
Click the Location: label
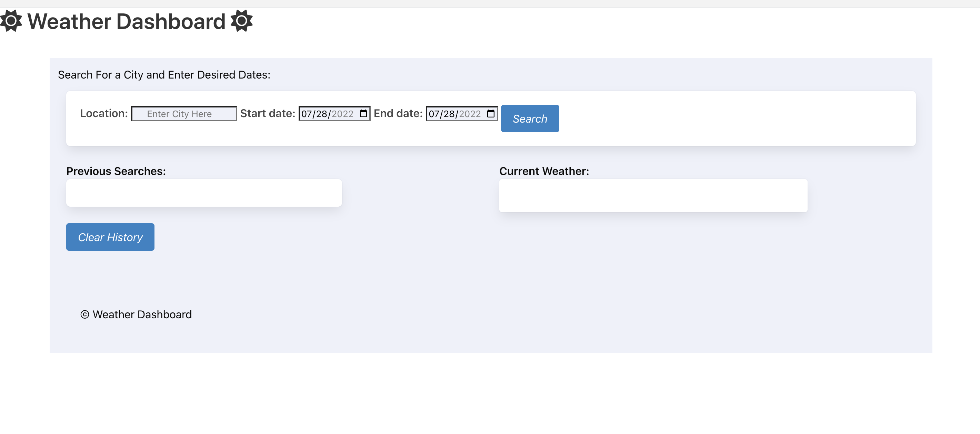104,113
